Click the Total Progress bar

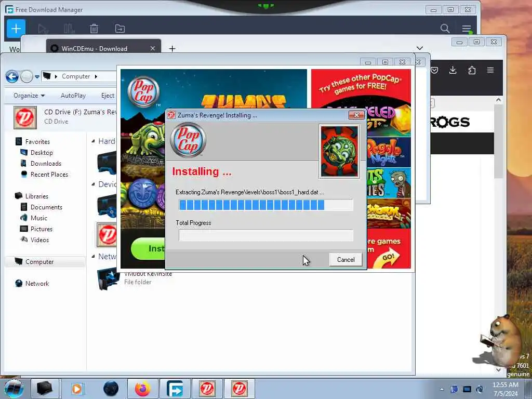pos(266,235)
